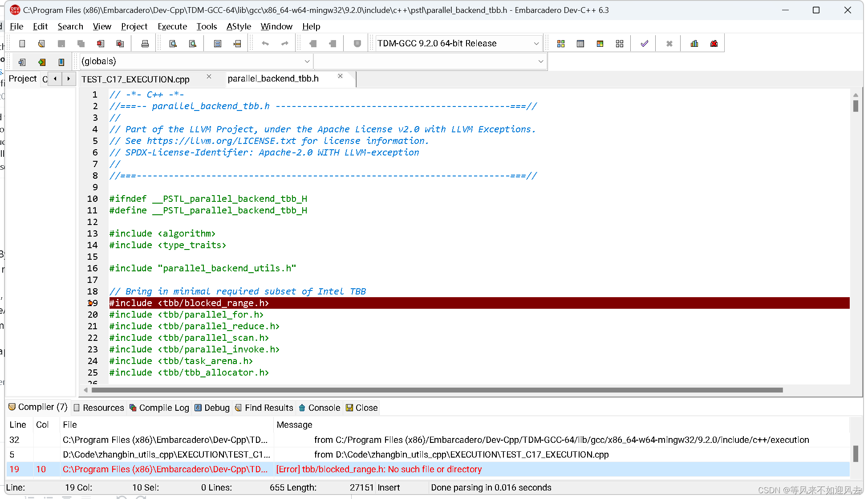Click the Indent/comment toggle toolbar icon
This screenshot has height=499, width=868.
[x=357, y=44]
